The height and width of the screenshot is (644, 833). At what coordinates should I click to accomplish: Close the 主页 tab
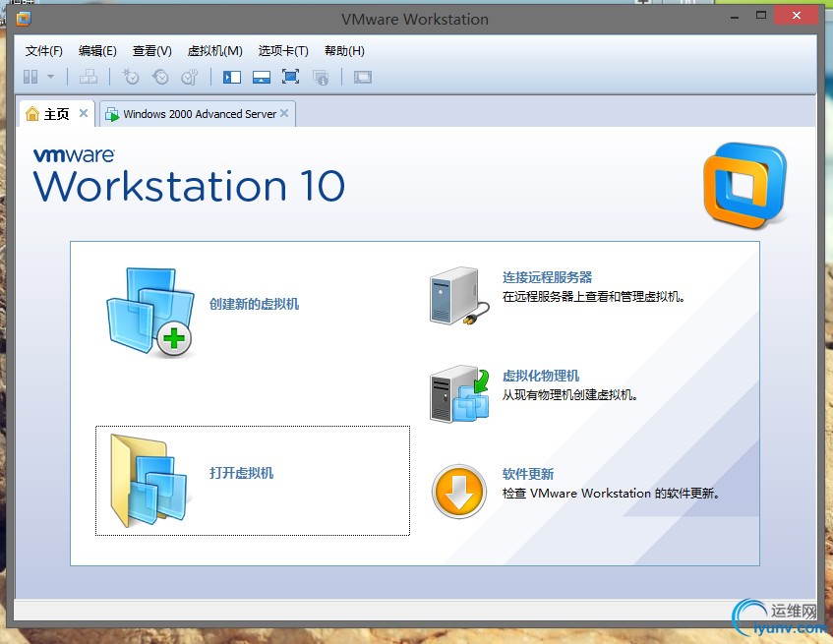[84, 113]
